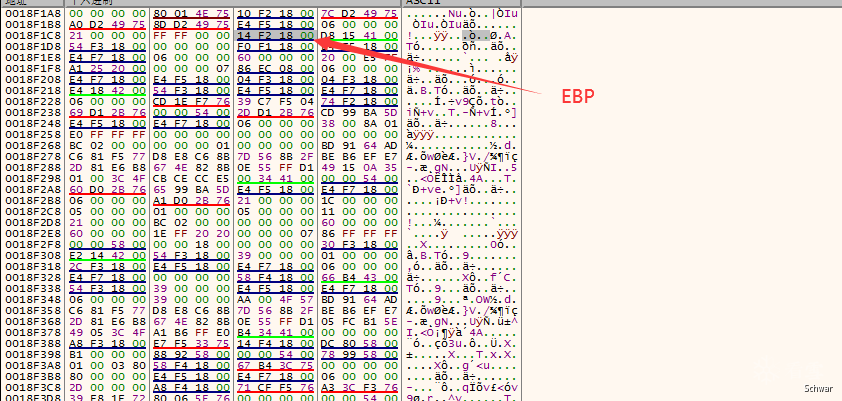Select bytes 1E FF 20 20
The height and width of the screenshot is (401, 842).
point(191,234)
